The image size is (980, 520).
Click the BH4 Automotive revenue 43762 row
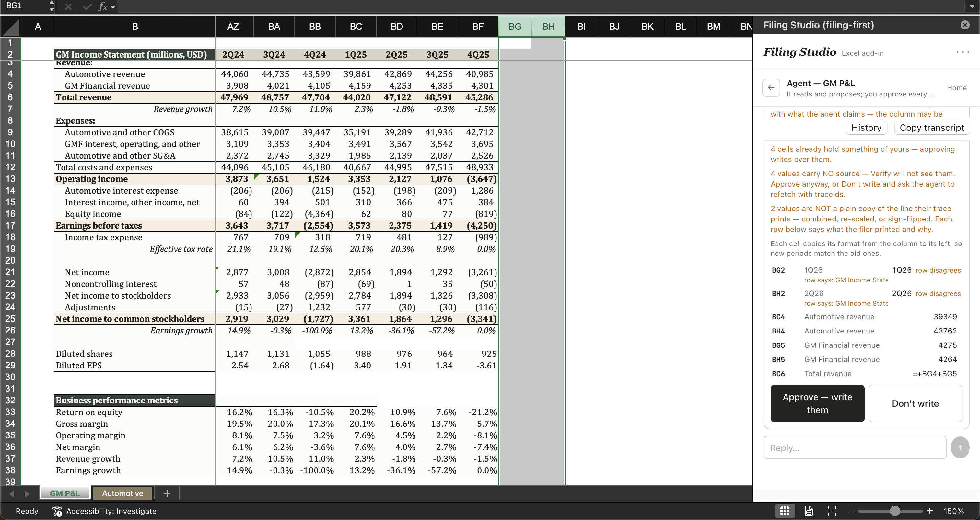click(866, 331)
